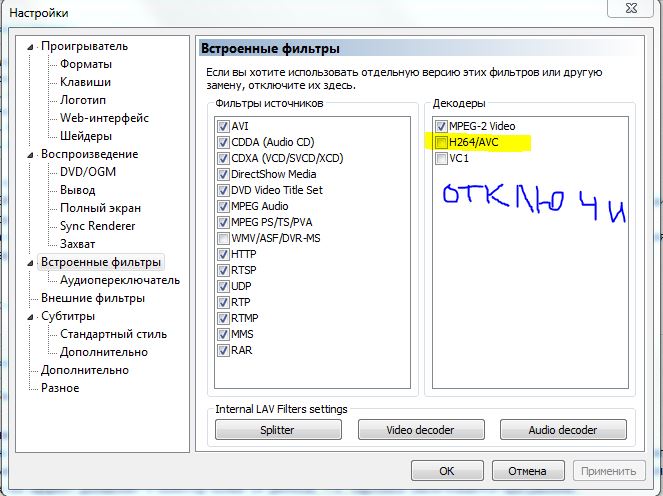The height and width of the screenshot is (496, 663).
Task: Toggle the RTSP source filter checkbox
Action: click(x=223, y=271)
